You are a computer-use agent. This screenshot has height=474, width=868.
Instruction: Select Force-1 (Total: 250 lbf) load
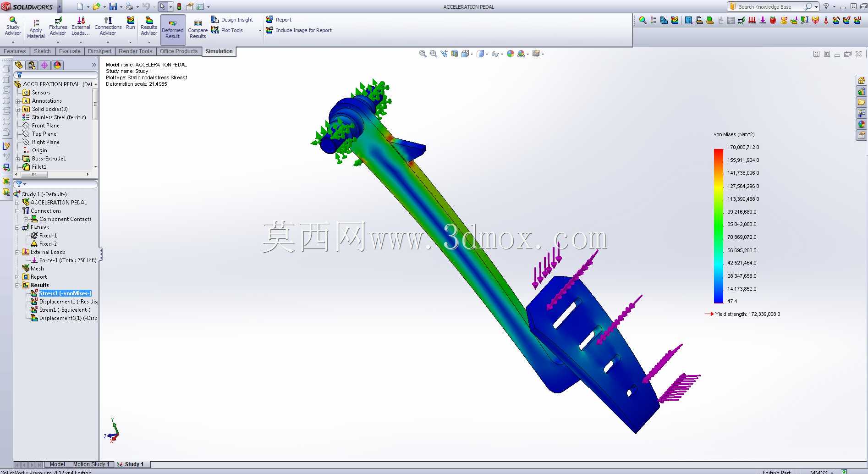[64, 260]
